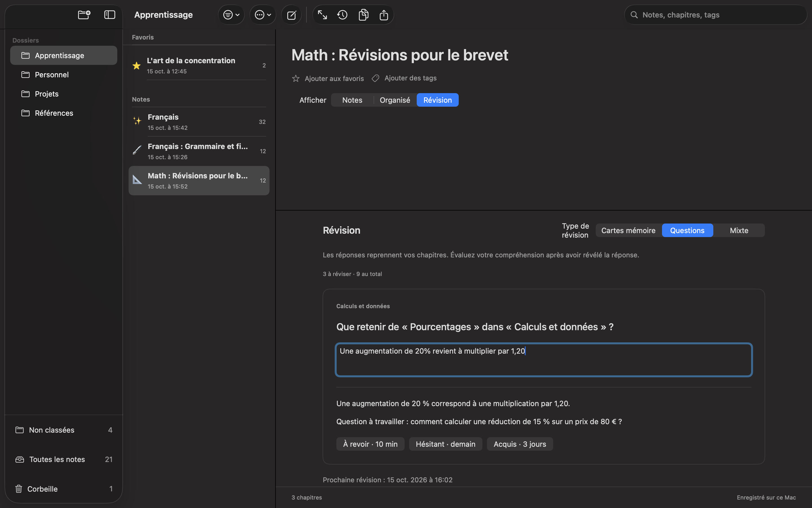Share the current note
Image resolution: width=812 pixels, height=508 pixels.
click(x=384, y=15)
